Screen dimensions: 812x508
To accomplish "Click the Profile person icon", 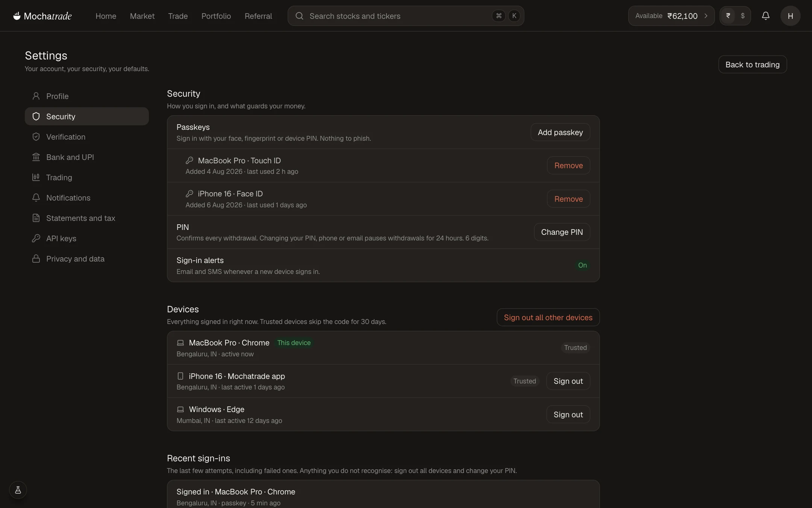I will point(36,96).
